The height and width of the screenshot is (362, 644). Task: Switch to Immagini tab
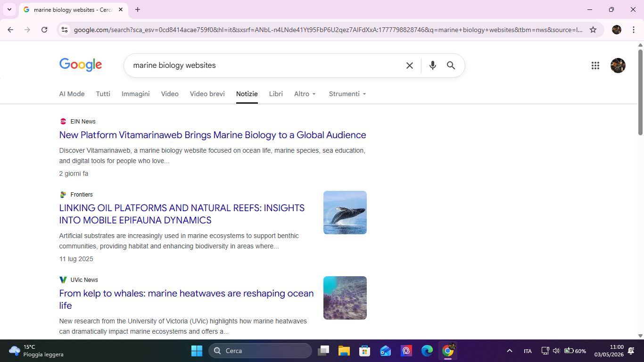click(136, 94)
